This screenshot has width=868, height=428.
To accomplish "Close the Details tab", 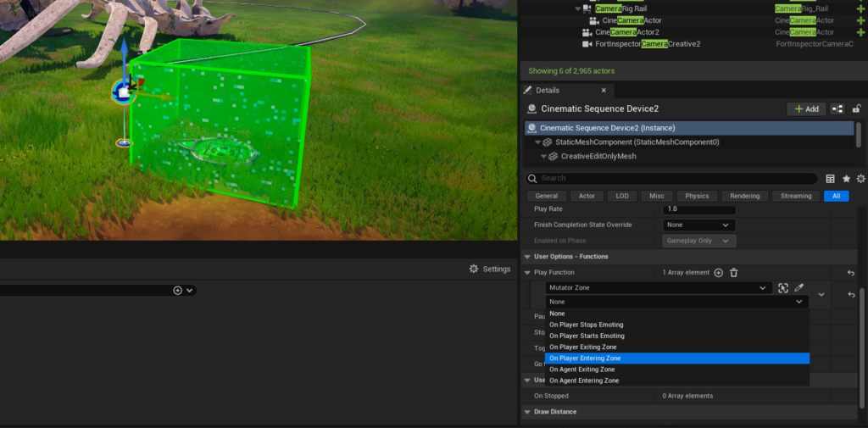I will [604, 90].
